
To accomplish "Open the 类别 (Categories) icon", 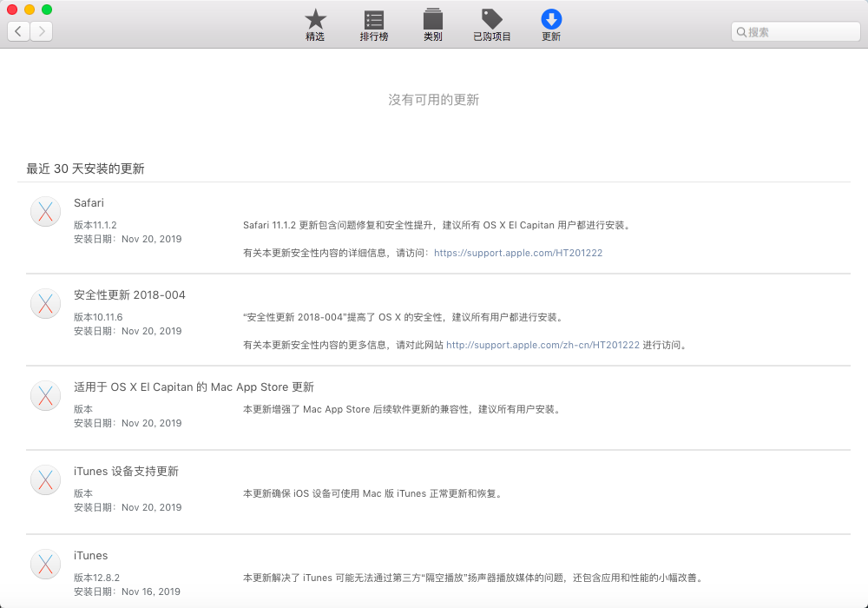I will [x=432, y=19].
